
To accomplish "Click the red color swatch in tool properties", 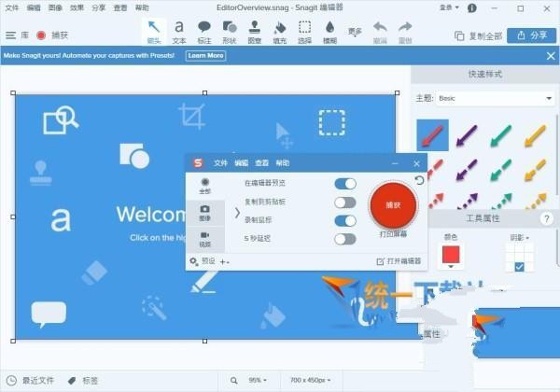I will pyautogui.click(x=451, y=254).
